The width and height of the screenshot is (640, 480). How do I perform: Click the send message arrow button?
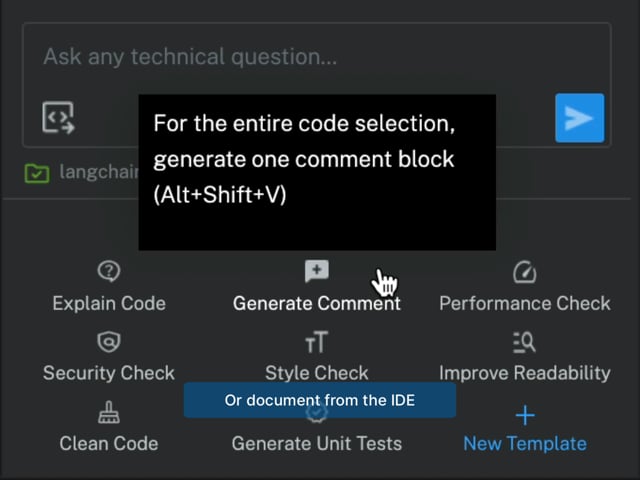pyautogui.click(x=579, y=118)
